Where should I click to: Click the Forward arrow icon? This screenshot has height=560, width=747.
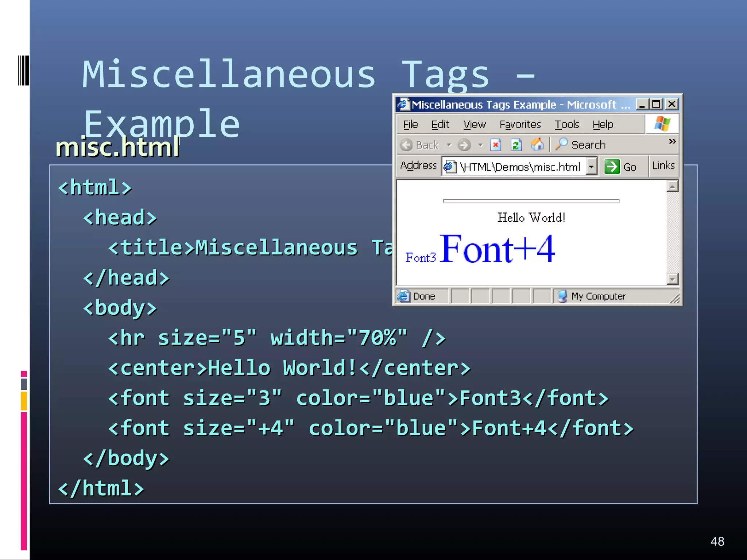click(x=464, y=145)
